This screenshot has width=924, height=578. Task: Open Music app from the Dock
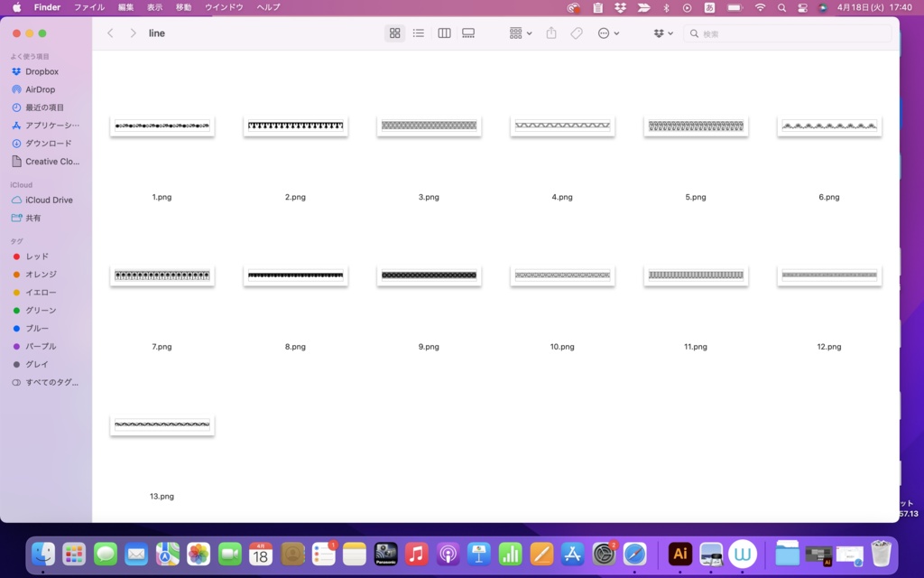pos(417,554)
